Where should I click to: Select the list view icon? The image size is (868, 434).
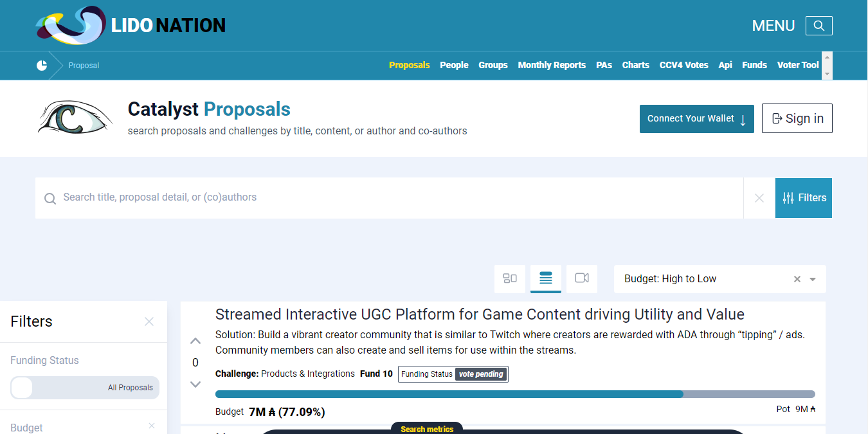pyautogui.click(x=546, y=278)
